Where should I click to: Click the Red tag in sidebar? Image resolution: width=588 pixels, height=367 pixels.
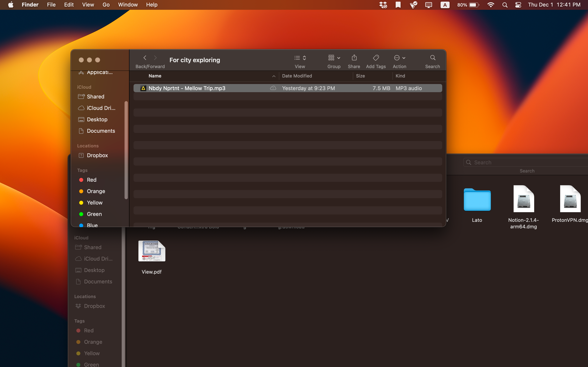pos(91,180)
